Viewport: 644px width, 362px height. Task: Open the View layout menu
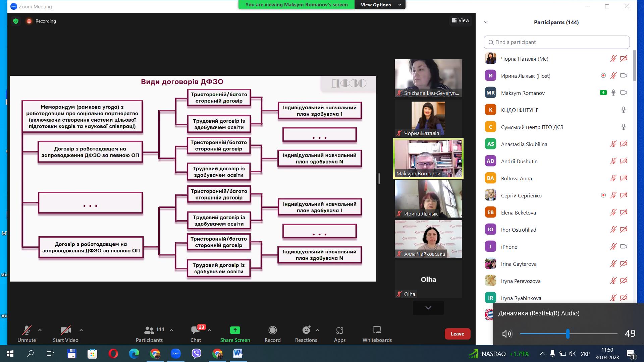pos(461,20)
